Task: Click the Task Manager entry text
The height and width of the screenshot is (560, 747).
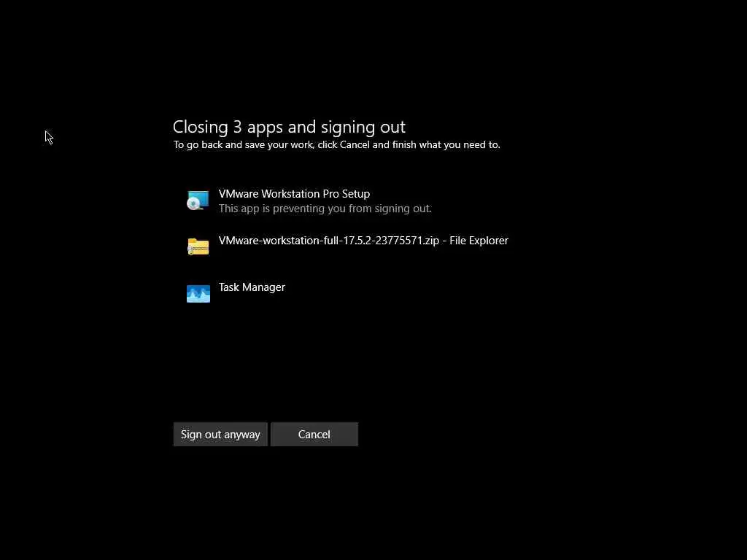Action: 252,287
